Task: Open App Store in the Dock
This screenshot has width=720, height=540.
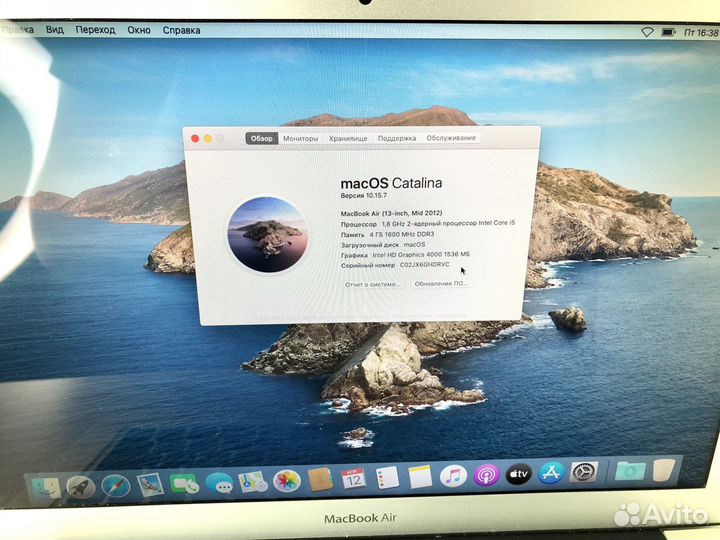Action: 551,472
